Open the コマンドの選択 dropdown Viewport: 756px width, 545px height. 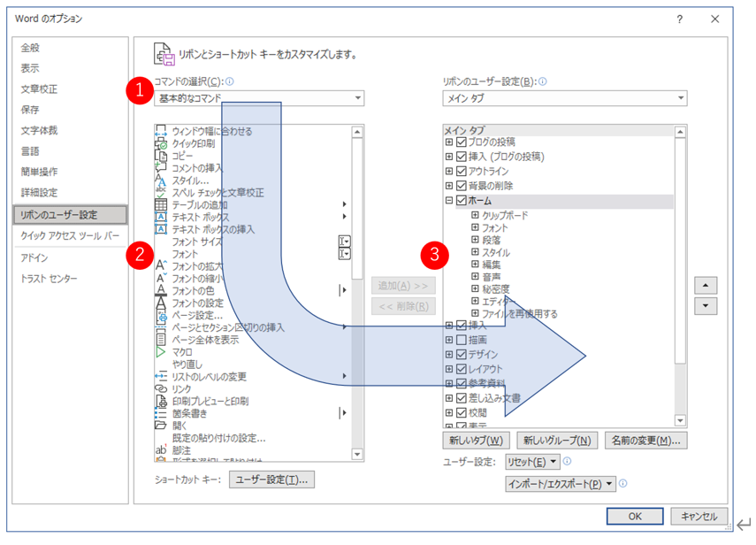coord(357,98)
